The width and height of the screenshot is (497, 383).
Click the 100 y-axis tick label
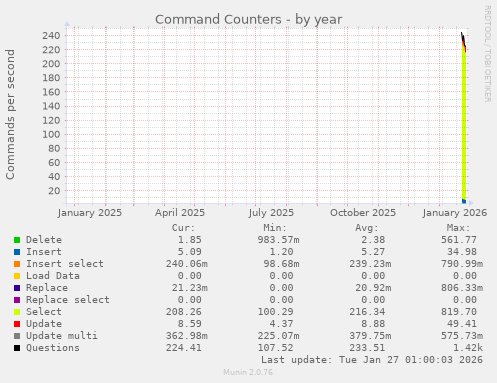(x=51, y=135)
